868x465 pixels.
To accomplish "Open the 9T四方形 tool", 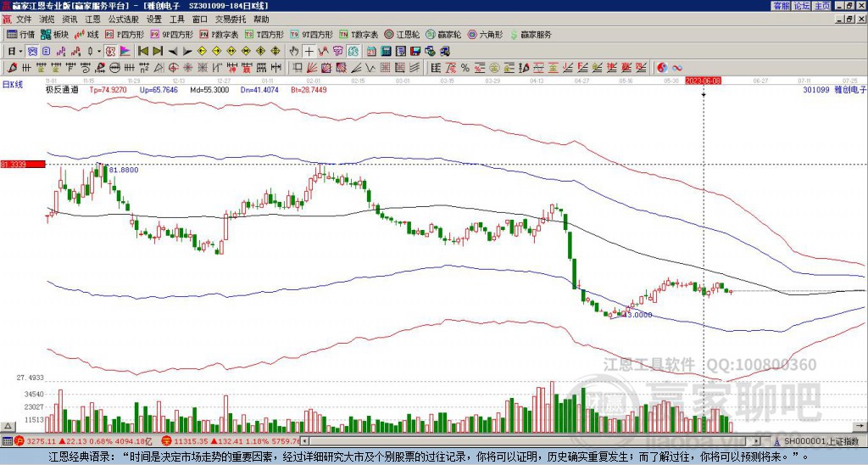I will pyautogui.click(x=312, y=34).
